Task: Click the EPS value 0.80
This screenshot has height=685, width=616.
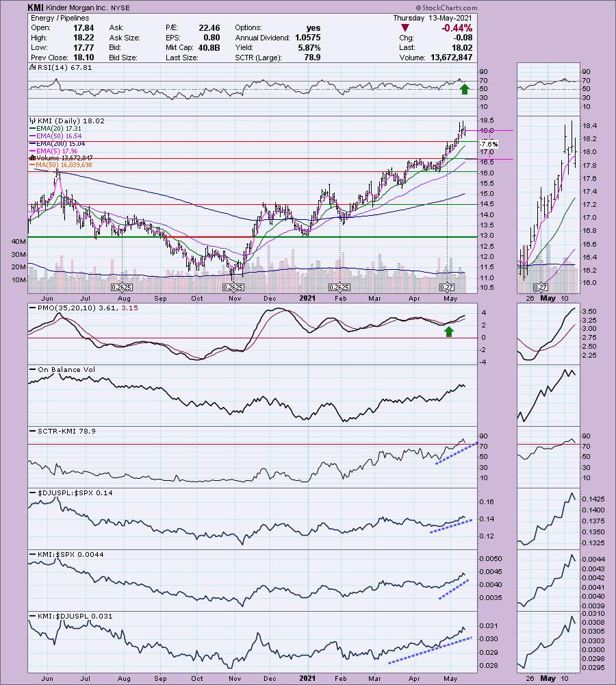Action: 211,38
